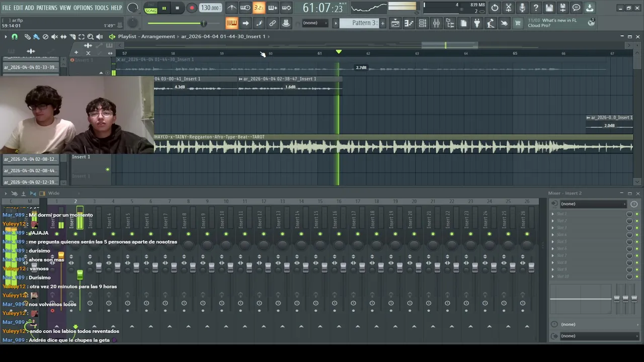Image resolution: width=644 pixels, height=362 pixels.
Task: Click the multilink to controllers icon
Action: pos(272,23)
